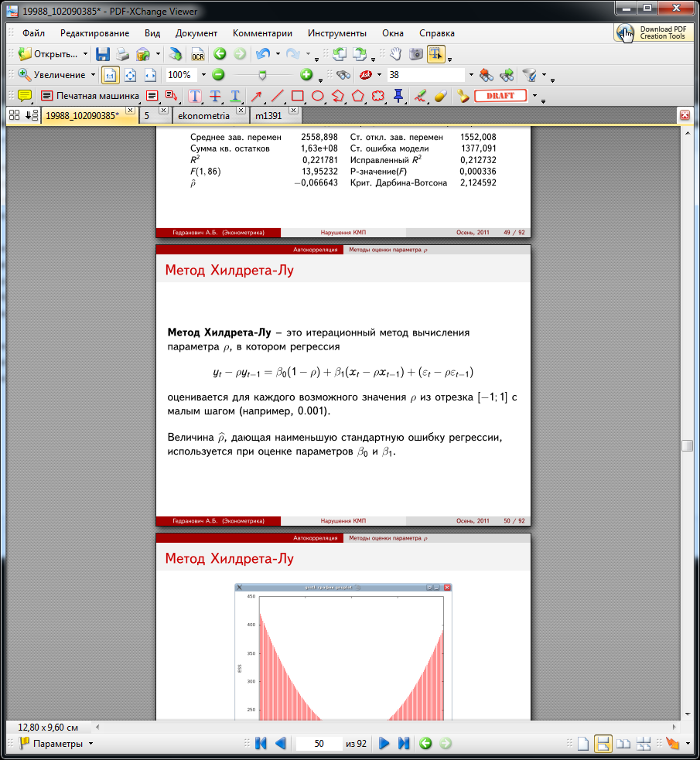
Task: Open the Инструменты menu
Action: [x=337, y=33]
